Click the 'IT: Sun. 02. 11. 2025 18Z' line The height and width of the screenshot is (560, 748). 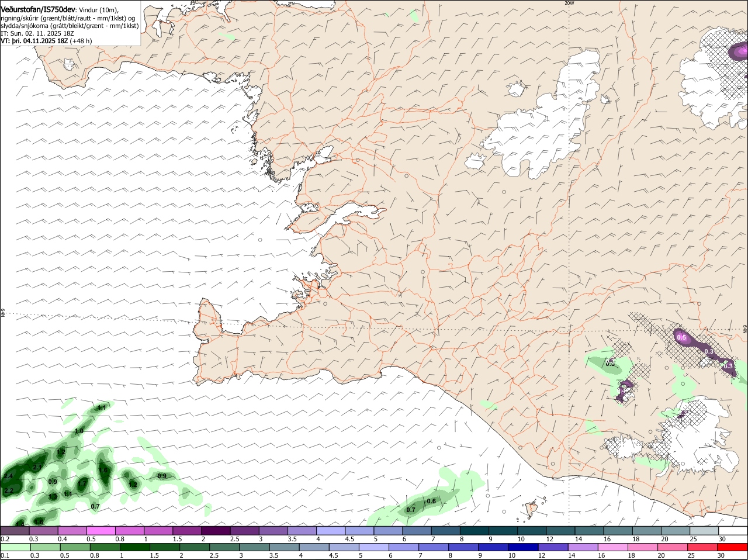[37, 33]
